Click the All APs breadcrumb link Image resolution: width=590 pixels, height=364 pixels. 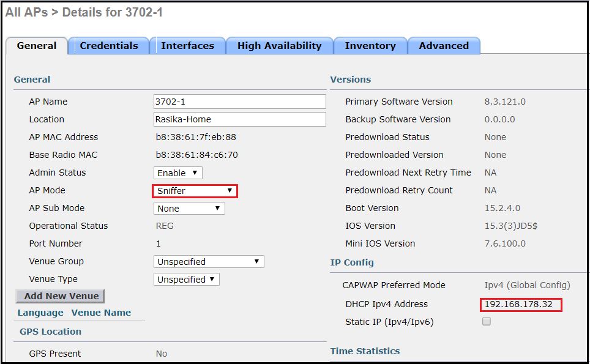pyautogui.click(x=27, y=12)
